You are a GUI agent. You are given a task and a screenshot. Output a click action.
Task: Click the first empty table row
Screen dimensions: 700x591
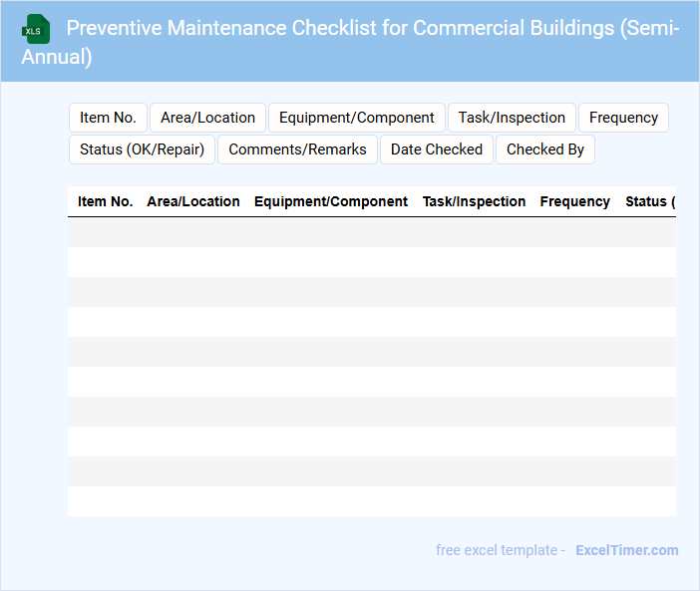(371, 232)
